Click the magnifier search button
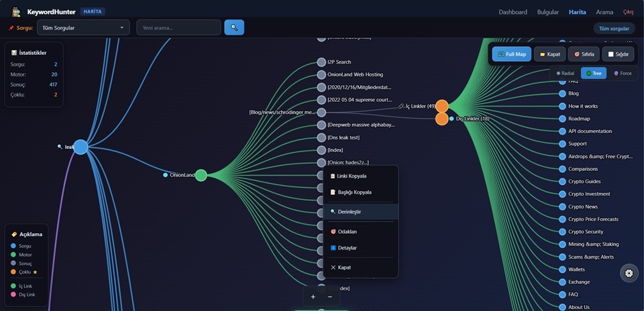 (234, 27)
